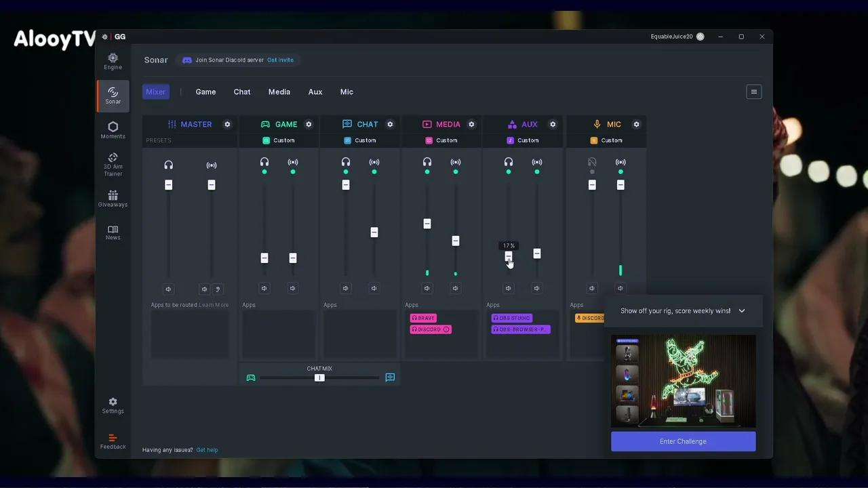Click the Get help link
The height and width of the screenshot is (488, 868).
click(207, 450)
